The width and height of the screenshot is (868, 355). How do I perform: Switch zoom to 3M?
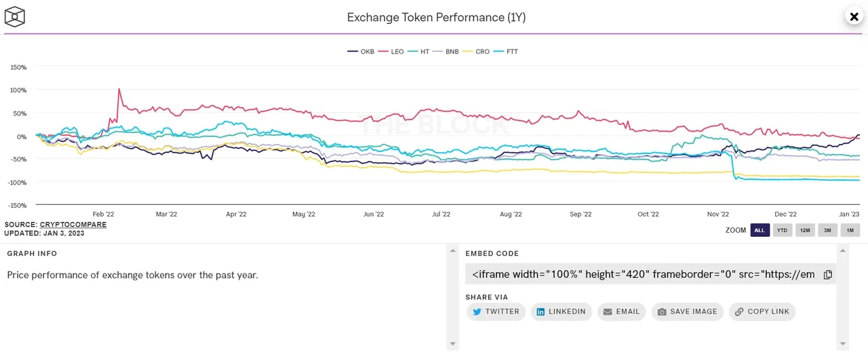(827, 230)
